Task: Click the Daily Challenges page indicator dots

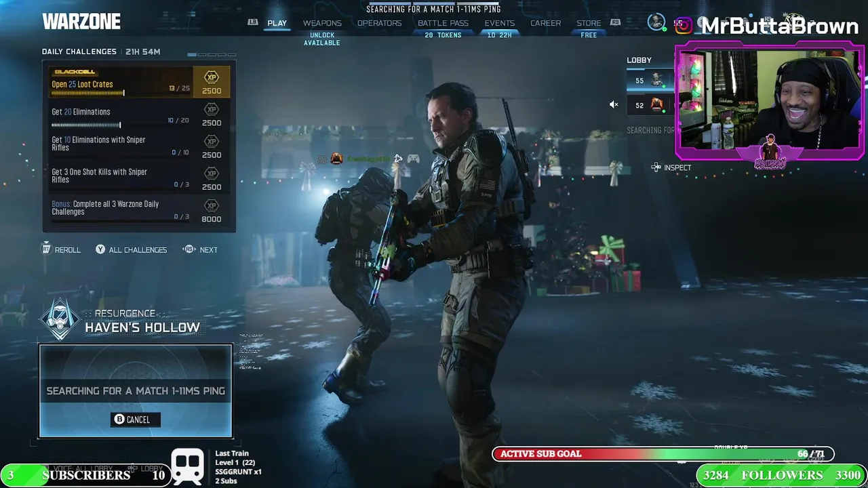Action: [x=212, y=55]
